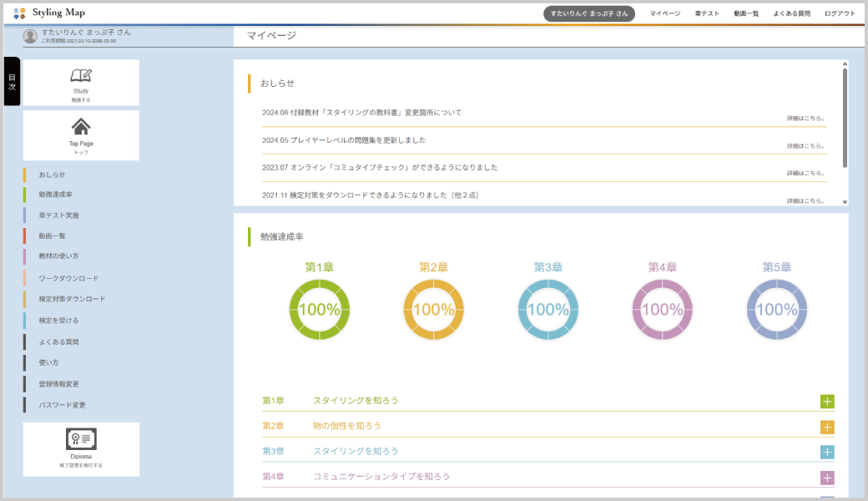
Task: Click the すたいりんぐ まっぷ子 user button
Action: (588, 13)
